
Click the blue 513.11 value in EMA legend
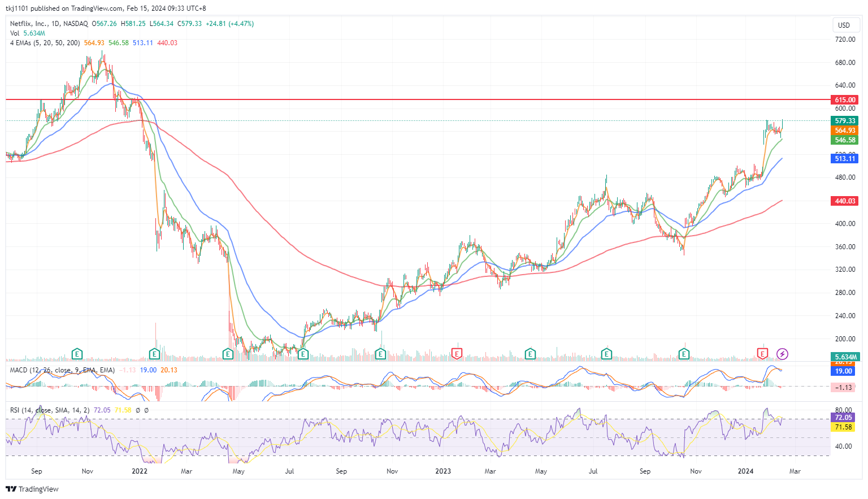[143, 43]
